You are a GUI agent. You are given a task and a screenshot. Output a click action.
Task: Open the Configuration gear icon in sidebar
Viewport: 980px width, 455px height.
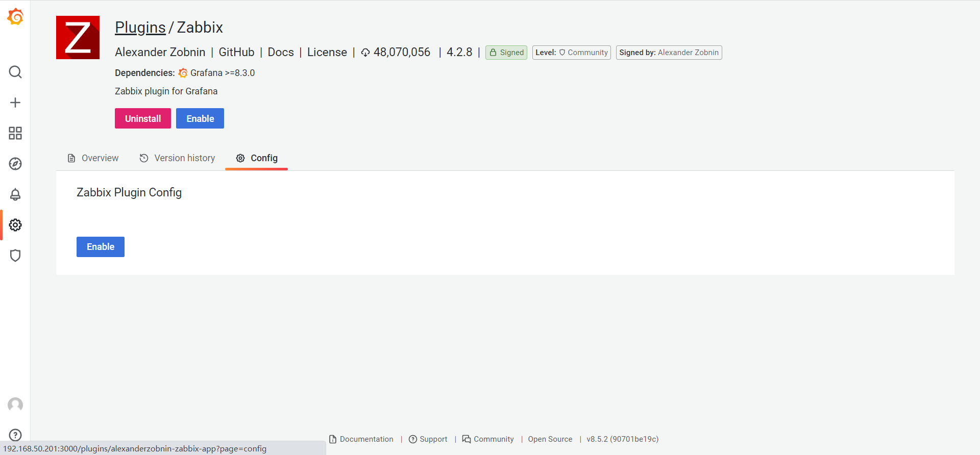[15, 225]
